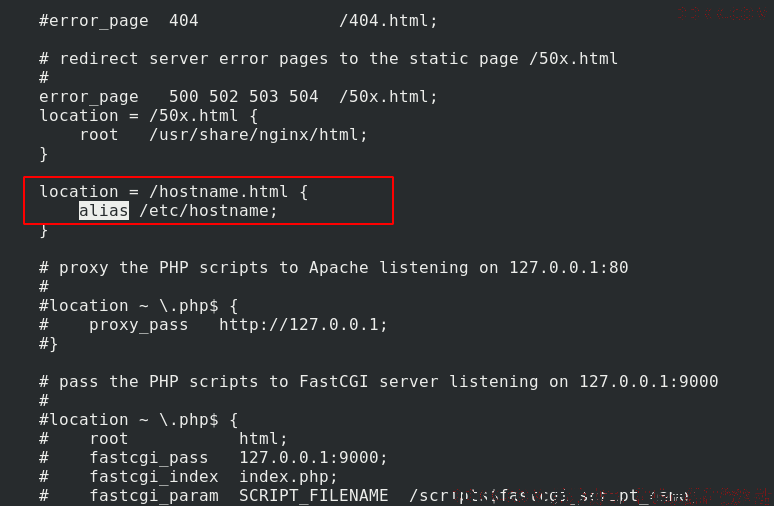Click the #} closing the proxy_pass block
The width and height of the screenshot is (774, 506).
tap(48, 344)
